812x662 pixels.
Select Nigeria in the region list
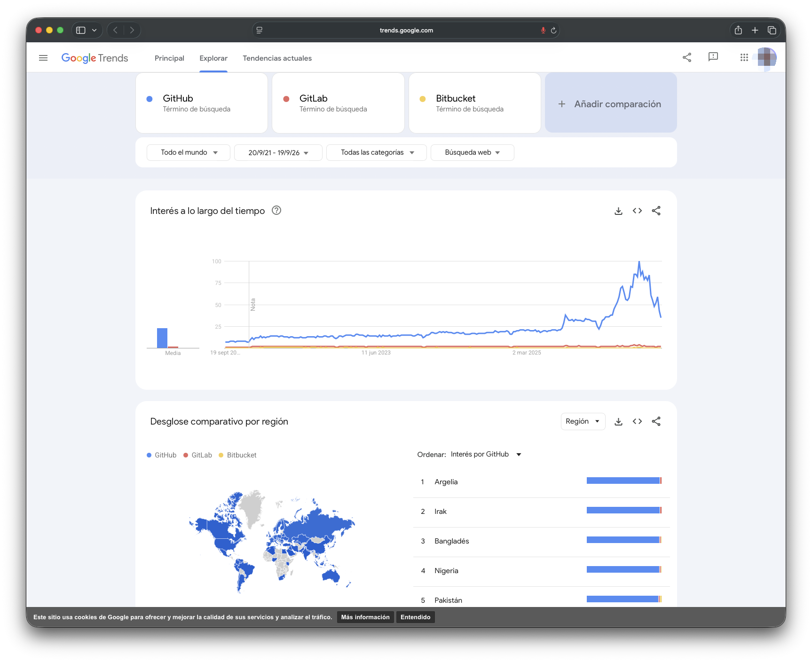click(542, 571)
